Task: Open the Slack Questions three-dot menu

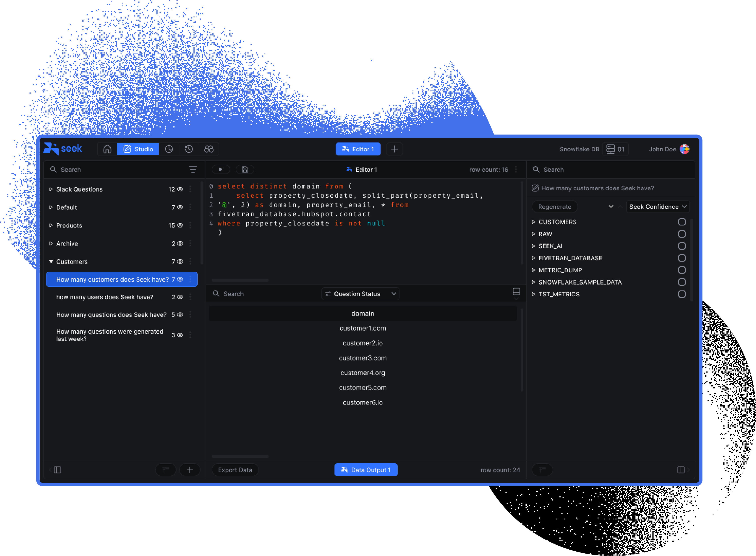Action: [x=190, y=189]
